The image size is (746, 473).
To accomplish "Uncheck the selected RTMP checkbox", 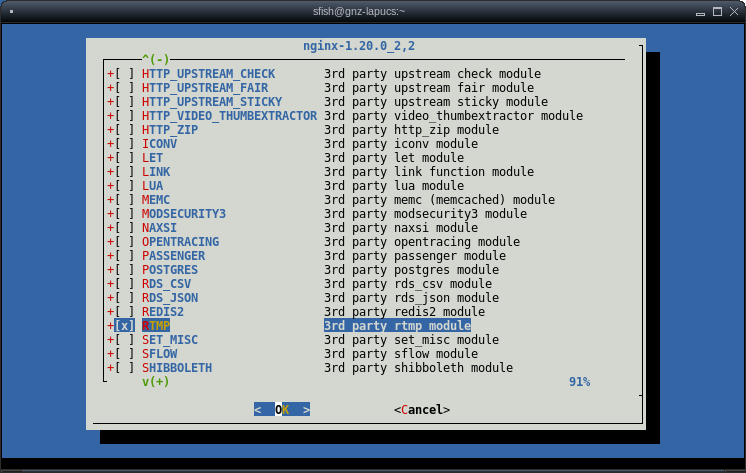I will [x=124, y=326].
